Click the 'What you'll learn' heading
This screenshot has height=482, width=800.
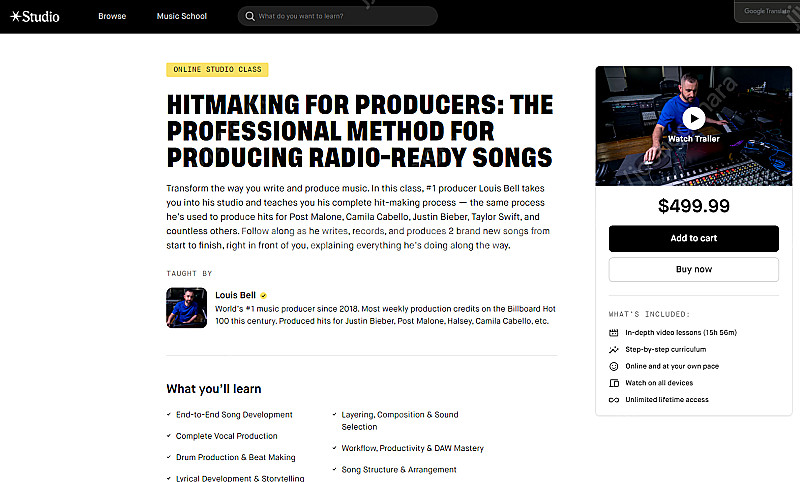(214, 389)
